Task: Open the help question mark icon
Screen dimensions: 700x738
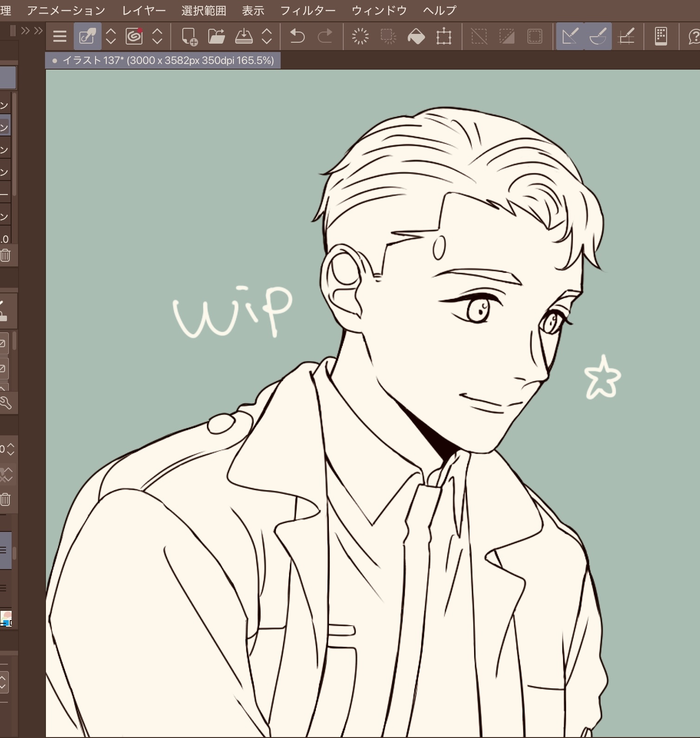Action: click(694, 36)
